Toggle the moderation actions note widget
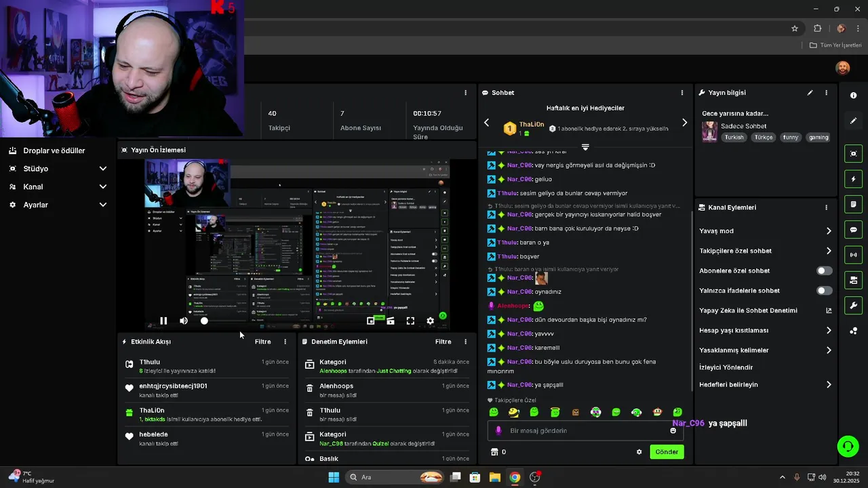This screenshot has width=868, height=488. (x=853, y=204)
